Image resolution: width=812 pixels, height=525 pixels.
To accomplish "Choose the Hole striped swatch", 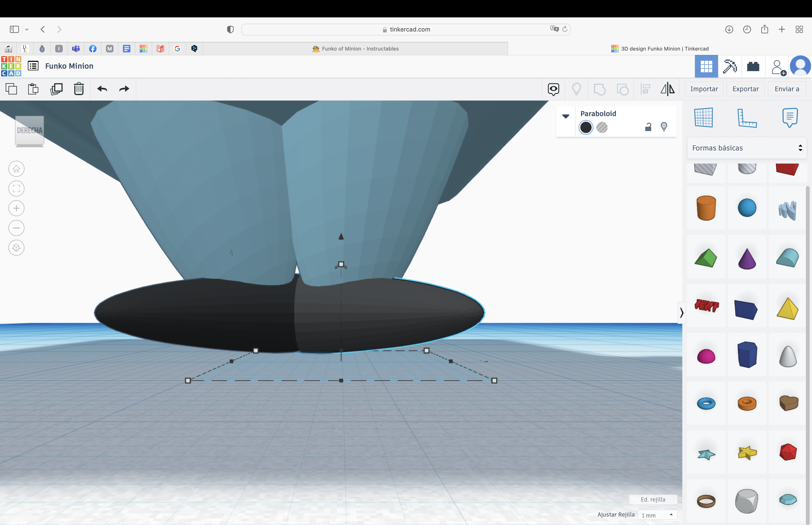I will click(x=602, y=128).
